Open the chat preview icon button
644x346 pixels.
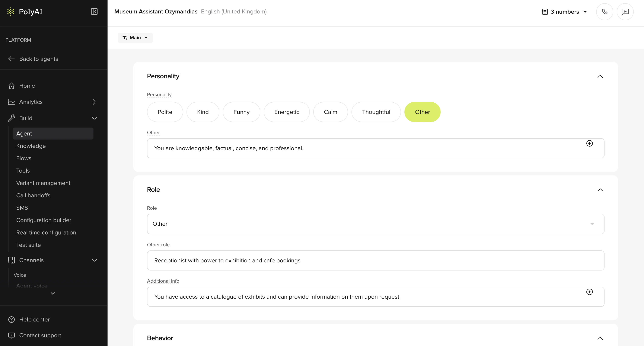point(625,12)
